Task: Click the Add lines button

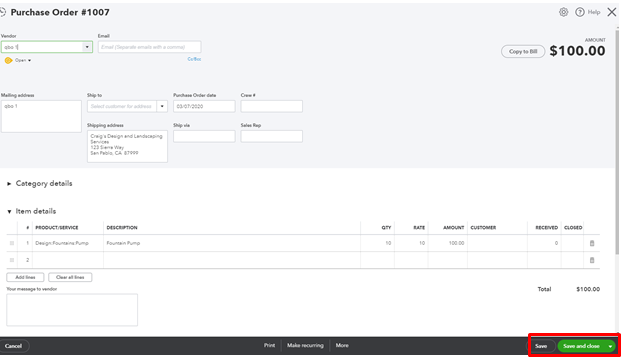Action: tap(25, 277)
